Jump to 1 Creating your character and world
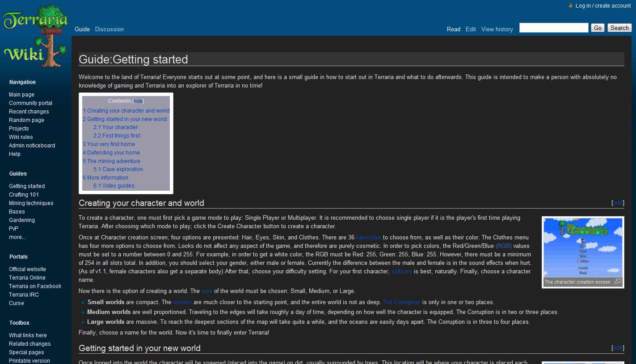 click(x=126, y=111)
